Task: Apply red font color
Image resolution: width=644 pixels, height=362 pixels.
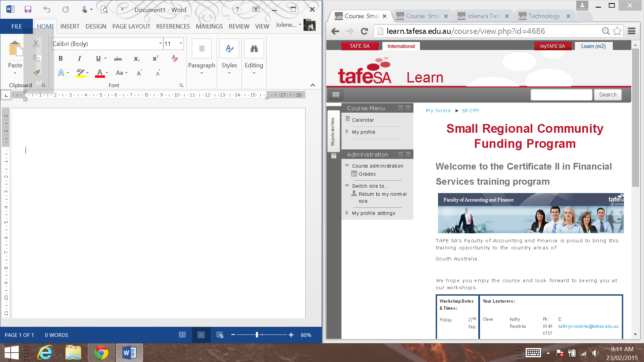Action: (x=100, y=73)
